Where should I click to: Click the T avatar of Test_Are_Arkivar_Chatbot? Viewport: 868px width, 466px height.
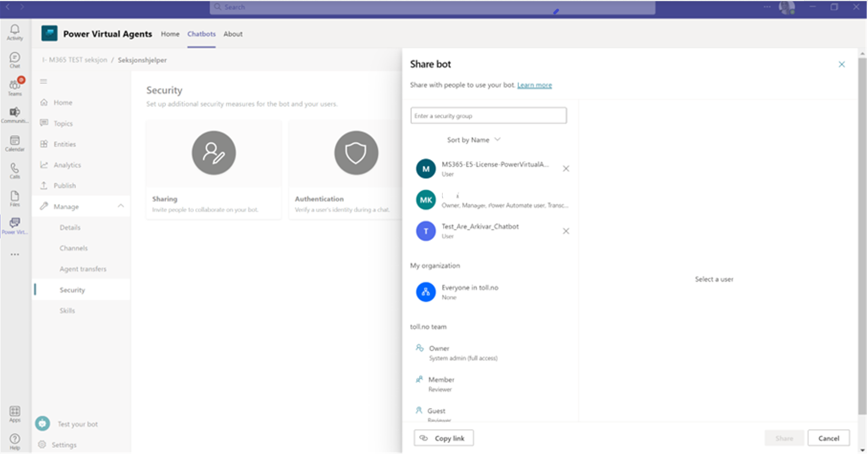coord(426,231)
